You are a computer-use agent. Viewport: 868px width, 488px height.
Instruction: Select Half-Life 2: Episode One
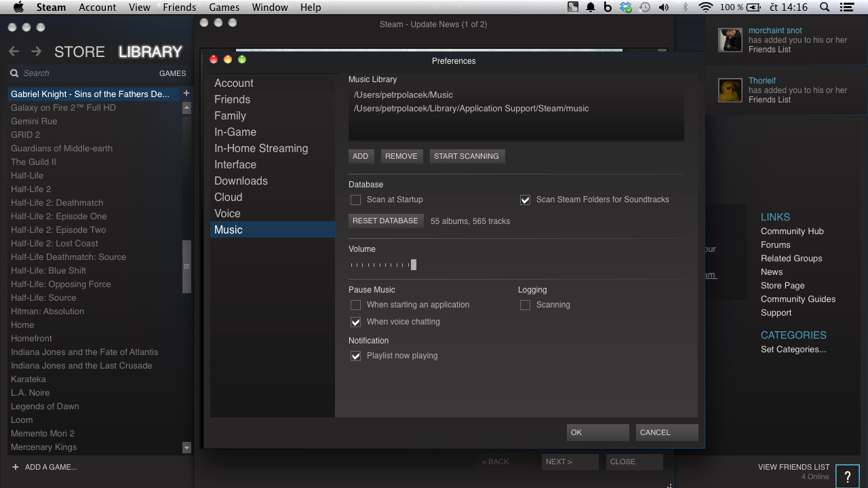59,216
